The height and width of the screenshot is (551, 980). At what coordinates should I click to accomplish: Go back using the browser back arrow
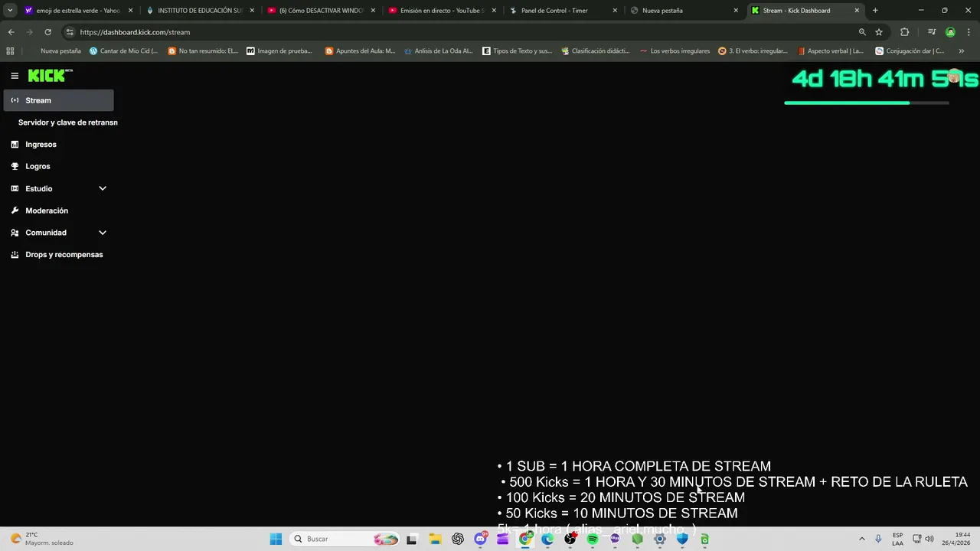11,32
